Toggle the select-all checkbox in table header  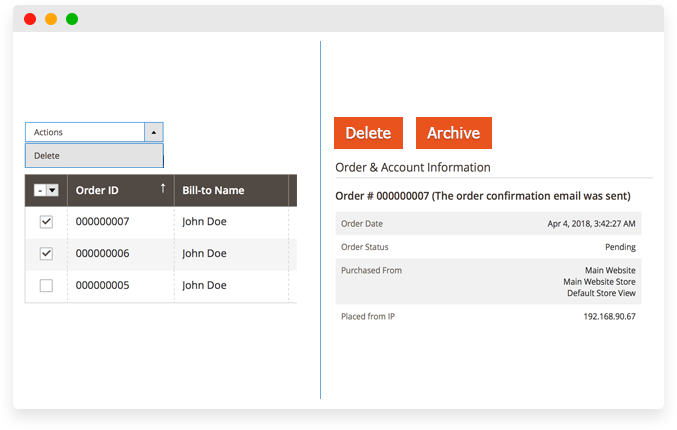[40, 190]
